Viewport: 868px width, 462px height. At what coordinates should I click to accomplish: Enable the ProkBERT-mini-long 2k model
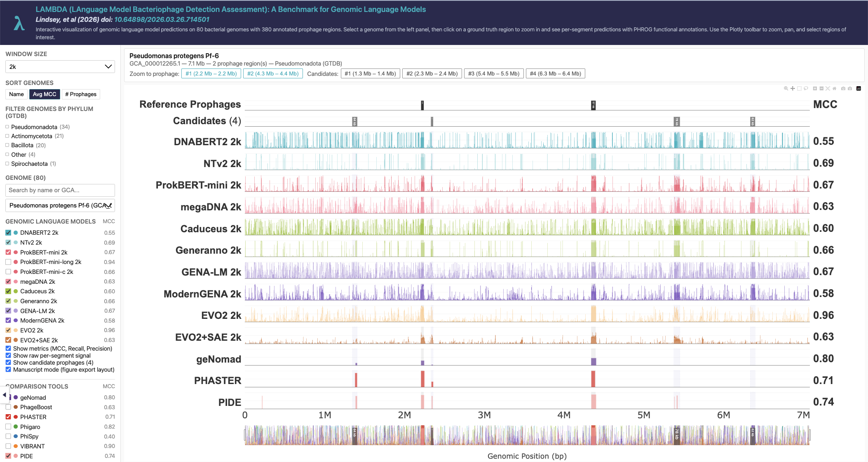[8, 262]
